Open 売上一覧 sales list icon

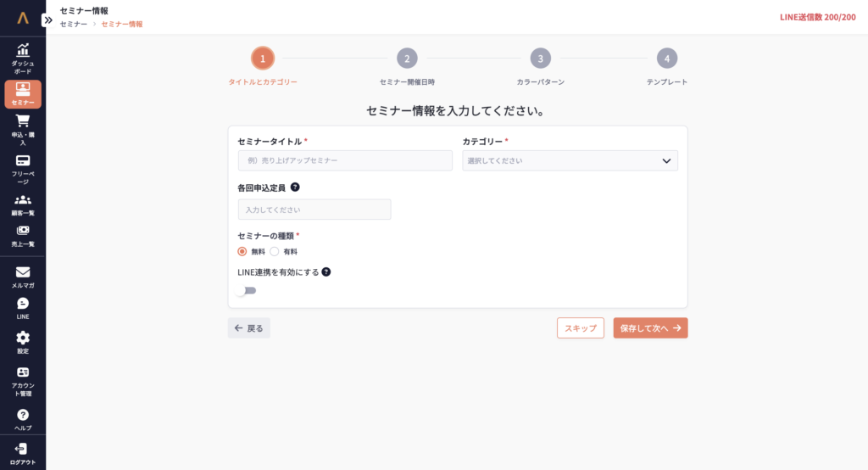23,231
